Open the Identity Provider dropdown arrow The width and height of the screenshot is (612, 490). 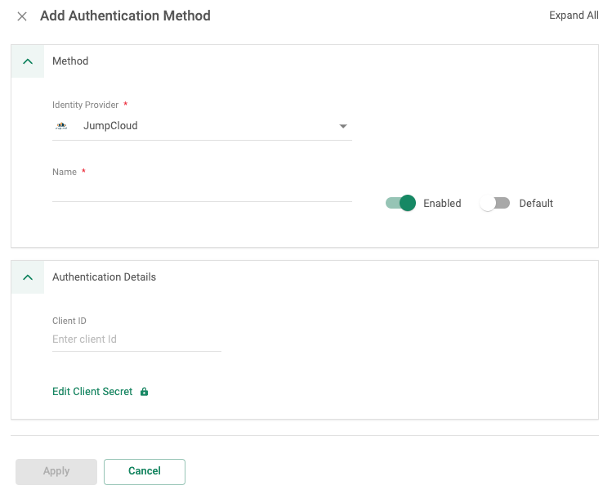[343, 127]
